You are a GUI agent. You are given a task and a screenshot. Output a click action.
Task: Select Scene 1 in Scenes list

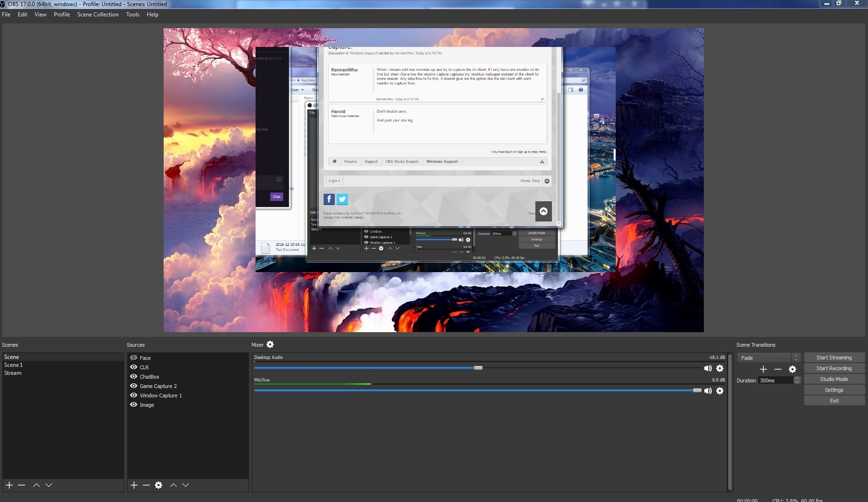(x=63, y=365)
